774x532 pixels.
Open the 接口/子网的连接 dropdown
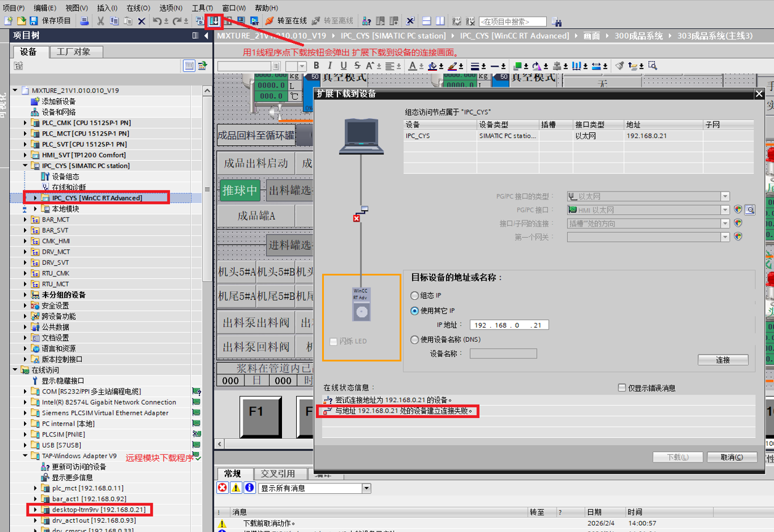(725, 224)
